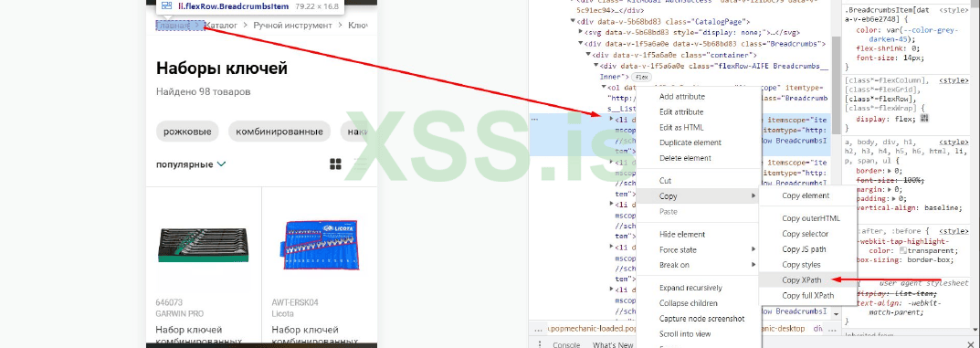Viewport: 980px width, 348px height.
Task: Collapse the Breadcrumbs div node
Action: [x=581, y=44]
